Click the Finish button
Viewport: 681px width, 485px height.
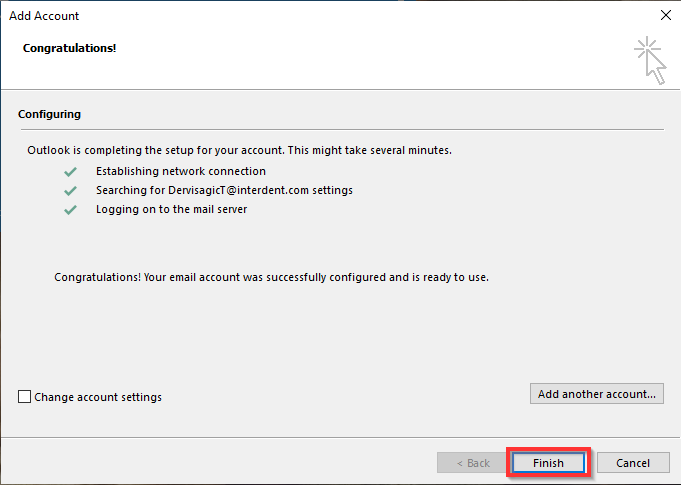click(548, 463)
